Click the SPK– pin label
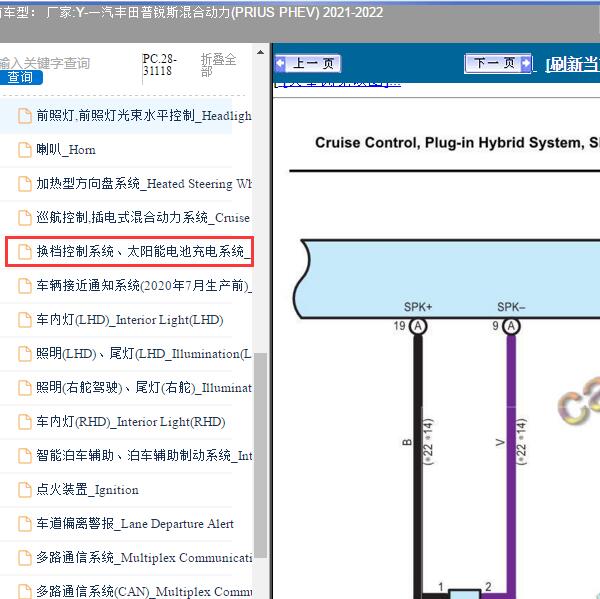Screen dimensions: 600x599 tap(511, 307)
